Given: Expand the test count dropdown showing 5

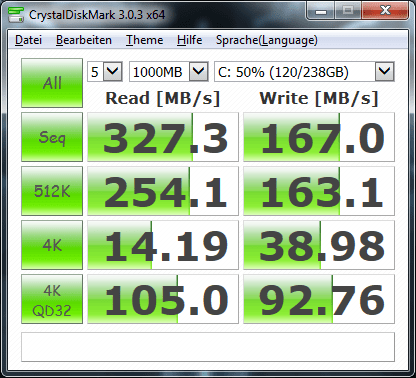Looking at the screenshot, I should click(x=112, y=71).
